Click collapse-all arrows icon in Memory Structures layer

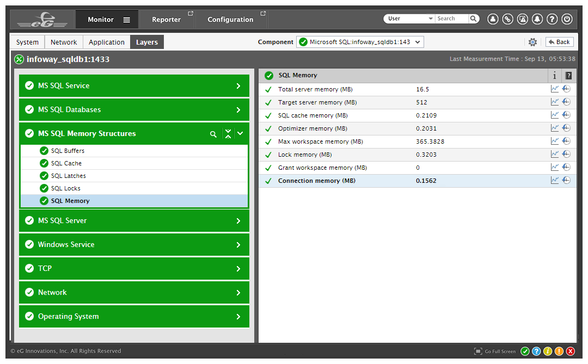[228, 133]
